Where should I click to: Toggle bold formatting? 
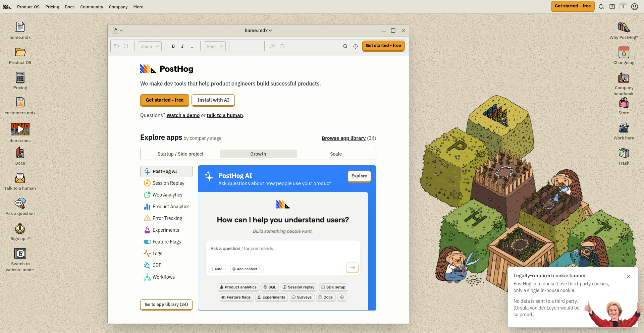click(x=173, y=46)
